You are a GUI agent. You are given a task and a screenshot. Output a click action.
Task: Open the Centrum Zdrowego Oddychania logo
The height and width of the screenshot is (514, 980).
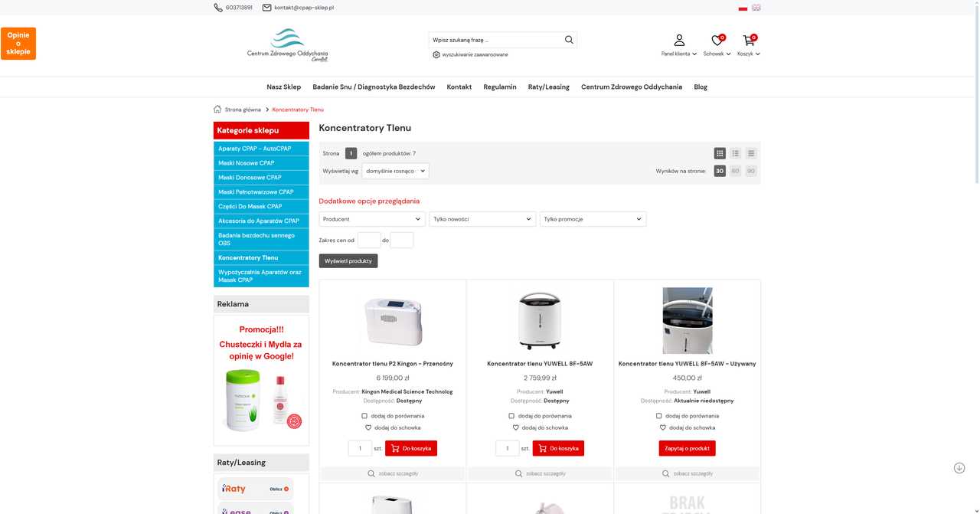(287, 46)
